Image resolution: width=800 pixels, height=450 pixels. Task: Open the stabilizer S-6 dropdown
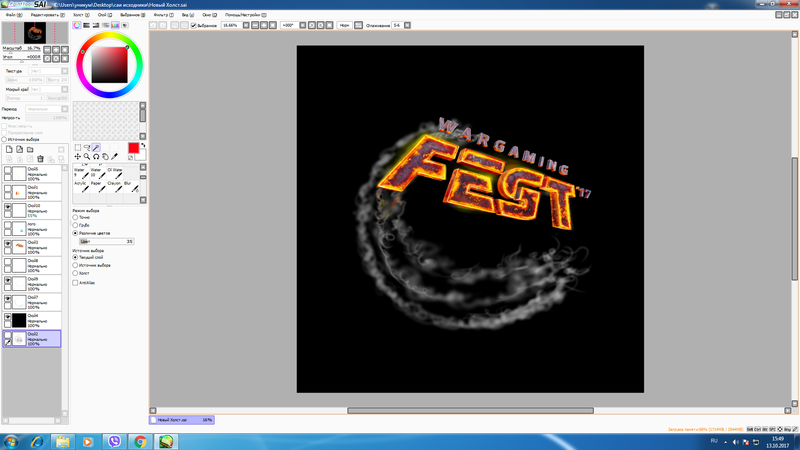point(407,25)
